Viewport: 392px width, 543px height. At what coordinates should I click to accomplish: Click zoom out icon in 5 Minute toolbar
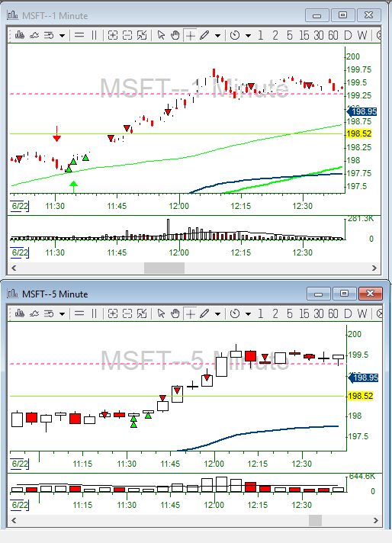(127, 313)
